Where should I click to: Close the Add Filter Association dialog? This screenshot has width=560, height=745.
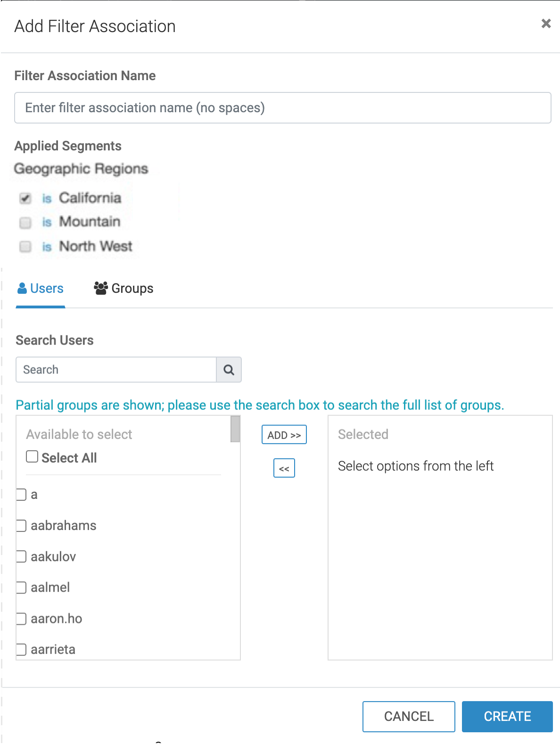546,24
